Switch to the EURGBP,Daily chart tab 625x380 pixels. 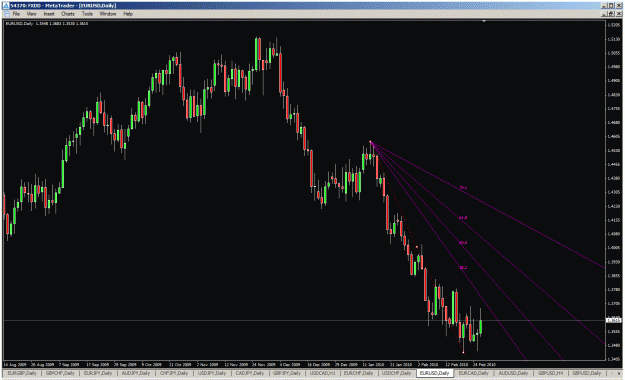[22, 373]
